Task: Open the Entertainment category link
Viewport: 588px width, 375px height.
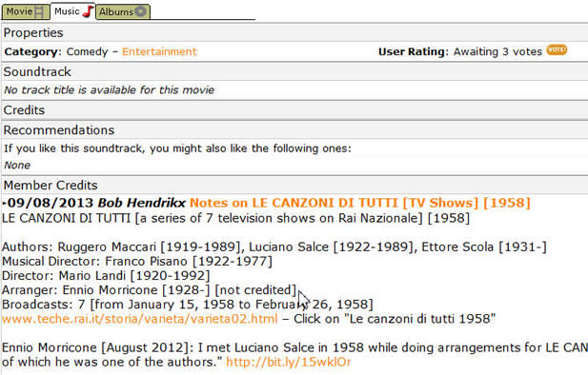Action: pyautogui.click(x=159, y=51)
